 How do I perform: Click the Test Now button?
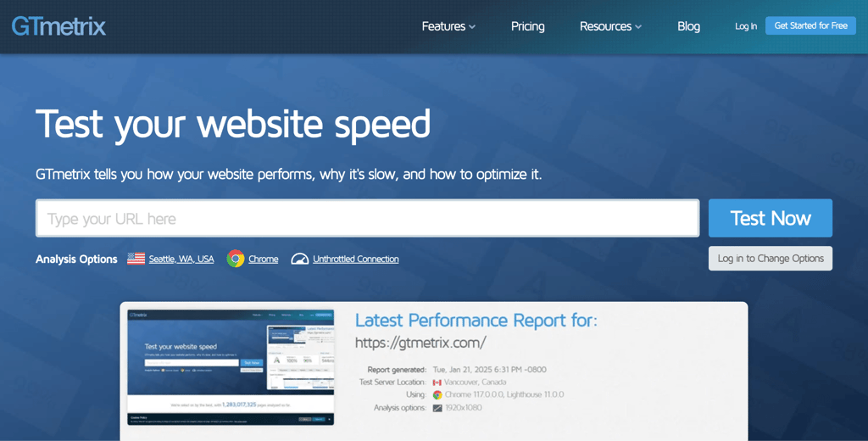pos(770,218)
